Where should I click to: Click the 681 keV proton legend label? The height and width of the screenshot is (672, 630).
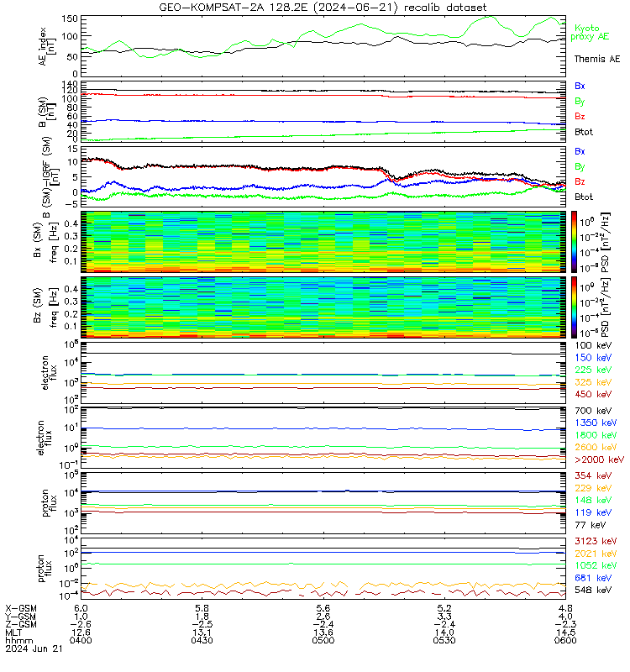(593, 578)
